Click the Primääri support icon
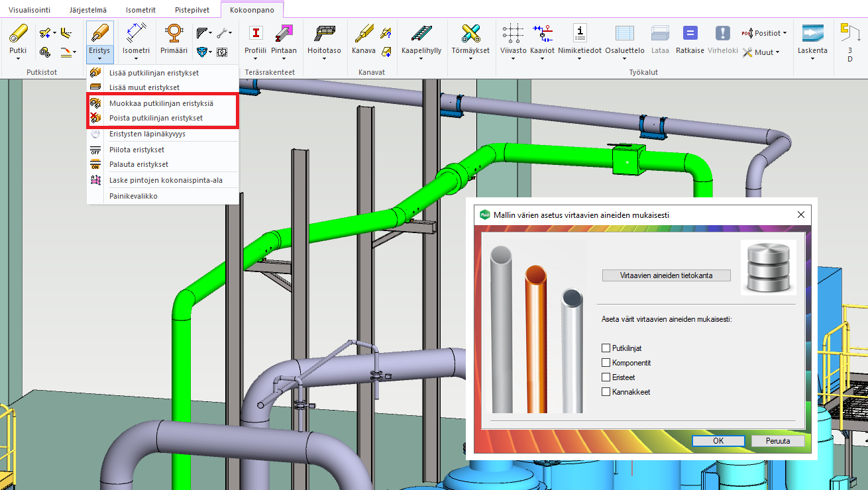868x490 pixels. [x=174, y=34]
